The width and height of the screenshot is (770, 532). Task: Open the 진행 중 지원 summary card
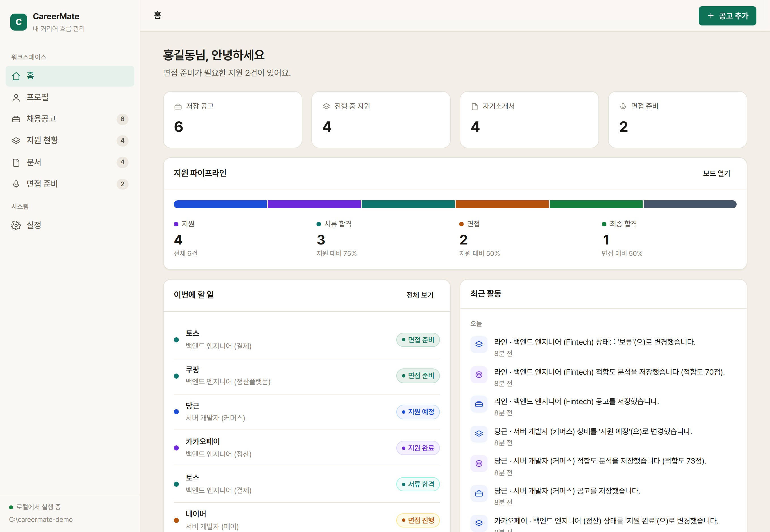381,120
